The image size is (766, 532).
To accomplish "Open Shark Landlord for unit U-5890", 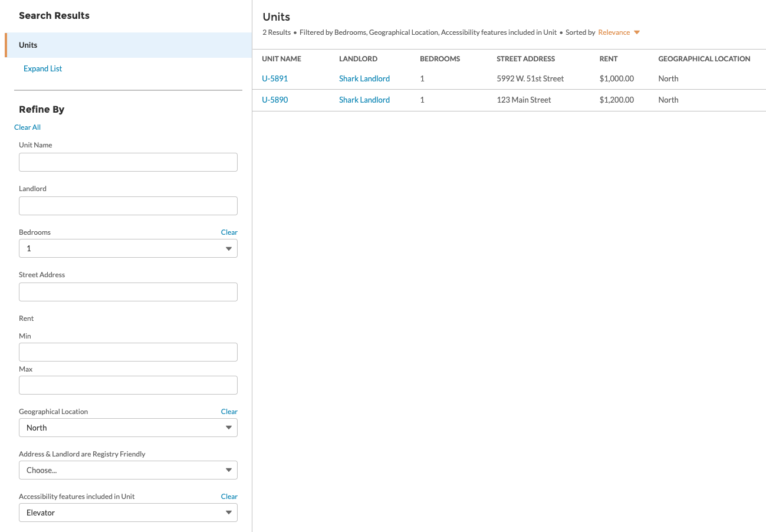I will (364, 100).
